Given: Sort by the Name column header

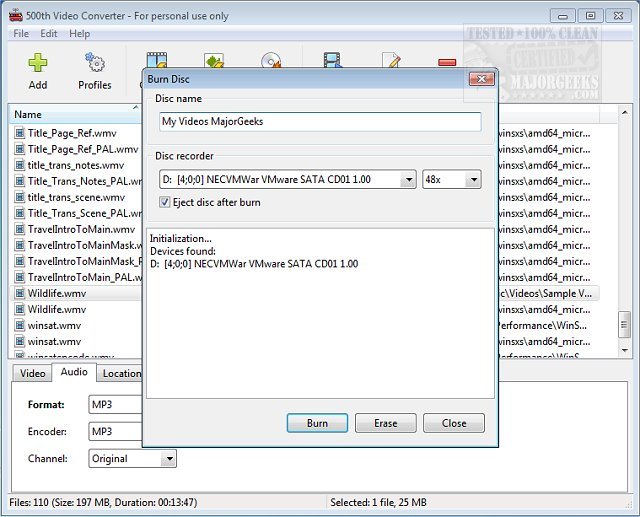Looking at the screenshot, I should pyautogui.click(x=76, y=115).
